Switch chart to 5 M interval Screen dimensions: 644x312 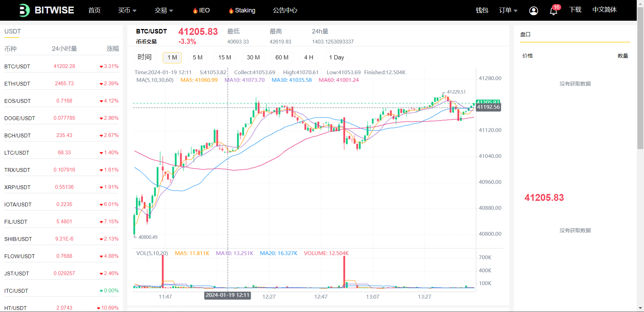coord(198,57)
